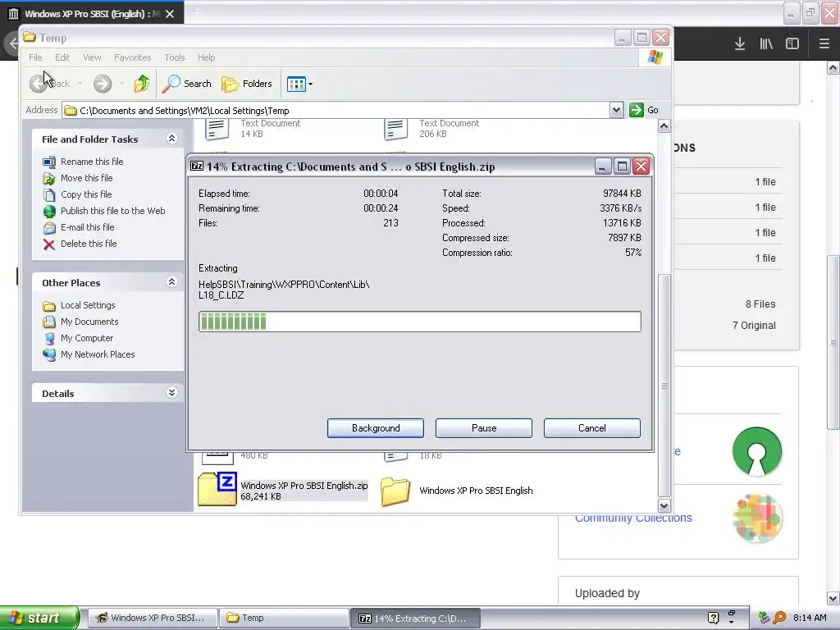
Task: Click the 14 KB Text Document icon
Action: pos(217,130)
